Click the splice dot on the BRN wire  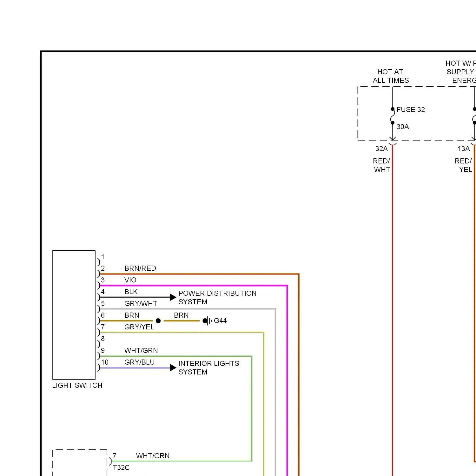[158, 321]
